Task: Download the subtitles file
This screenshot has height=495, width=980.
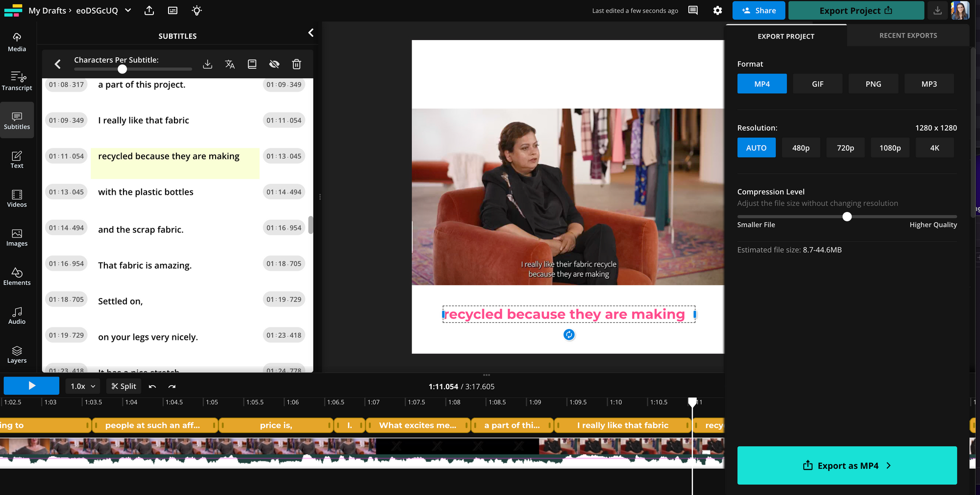Action: coord(207,64)
